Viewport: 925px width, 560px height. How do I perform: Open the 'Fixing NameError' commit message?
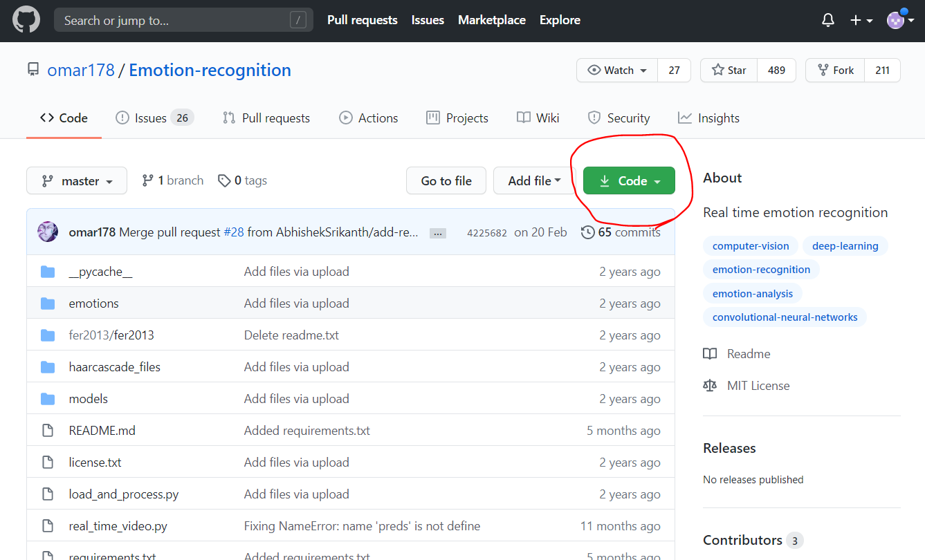pyautogui.click(x=362, y=526)
